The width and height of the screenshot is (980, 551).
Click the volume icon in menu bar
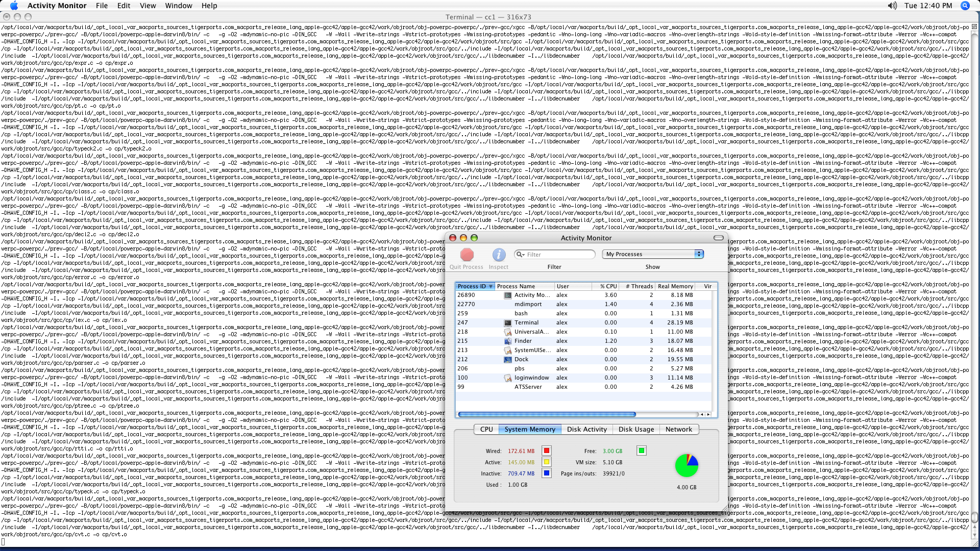892,6
